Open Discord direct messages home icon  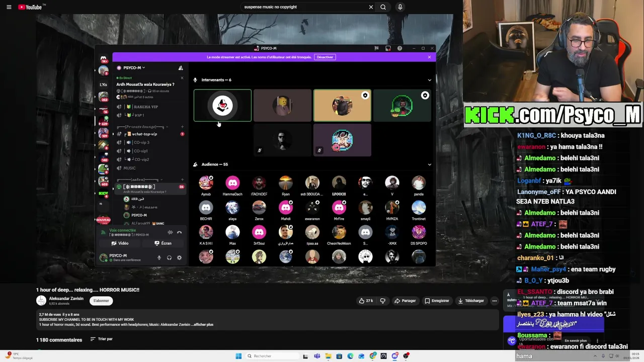point(104,59)
